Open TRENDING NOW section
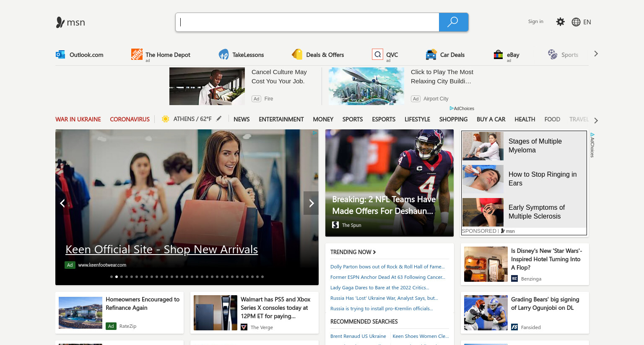This screenshot has width=644, height=345. point(353,252)
